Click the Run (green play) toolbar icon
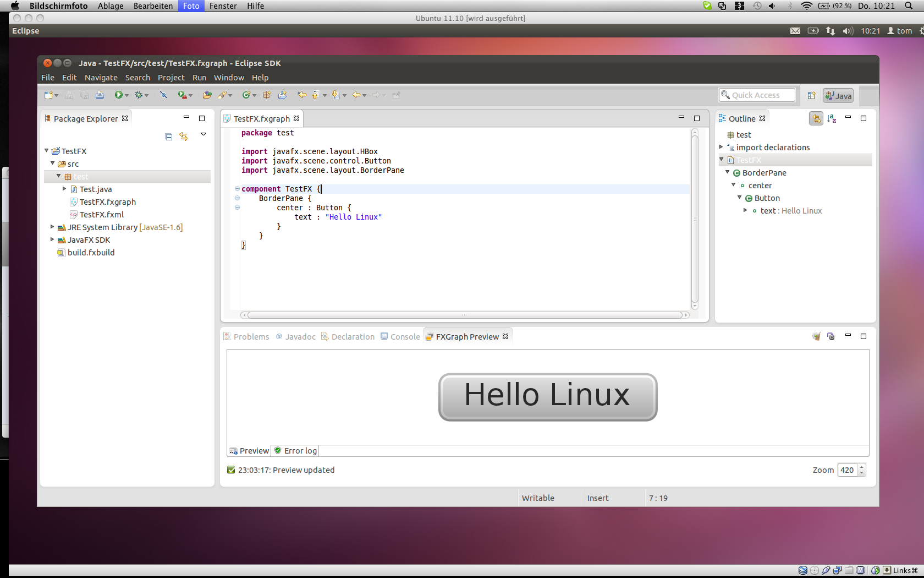Image resolution: width=924 pixels, height=578 pixels. (x=118, y=95)
